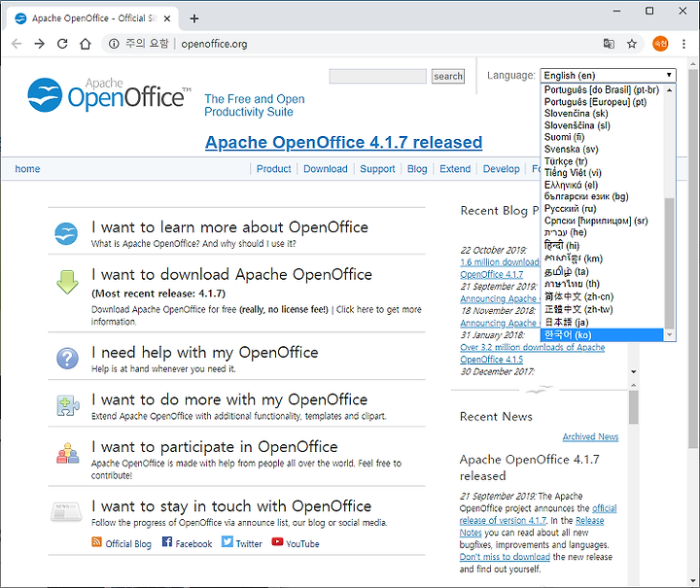Open the Download menu item
This screenshot has height=588, width=700.
326,169
